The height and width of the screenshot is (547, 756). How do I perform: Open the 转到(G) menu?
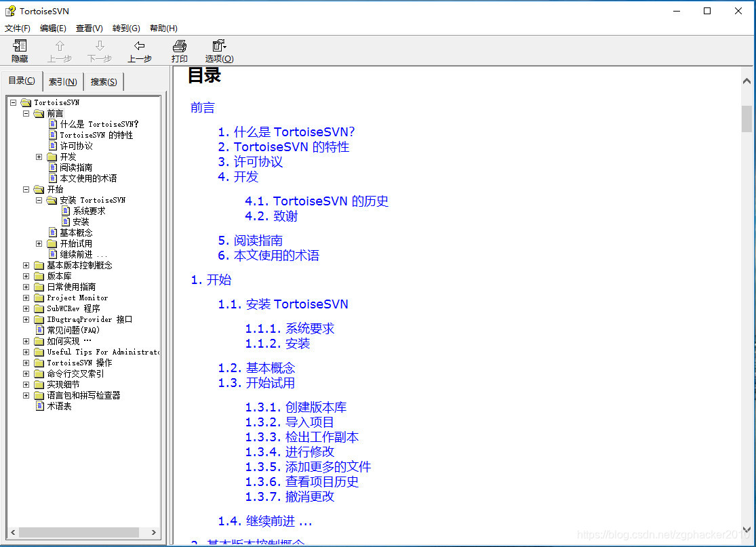click(126, 28)
